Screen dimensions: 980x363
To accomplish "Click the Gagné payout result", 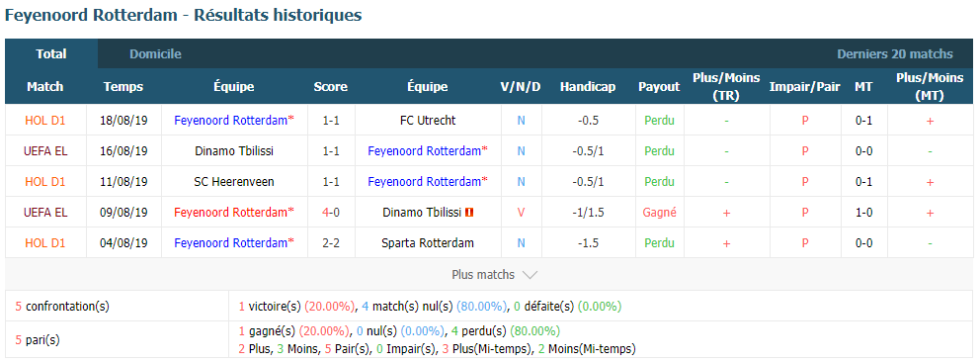I will pos(659,213).
